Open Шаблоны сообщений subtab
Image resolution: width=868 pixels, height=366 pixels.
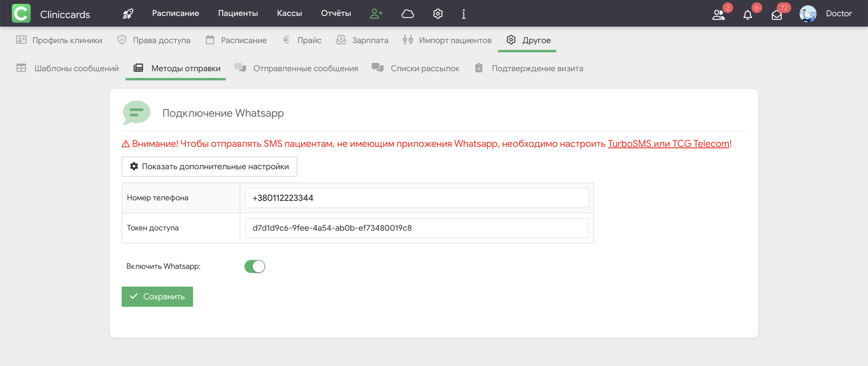[67, 68]
